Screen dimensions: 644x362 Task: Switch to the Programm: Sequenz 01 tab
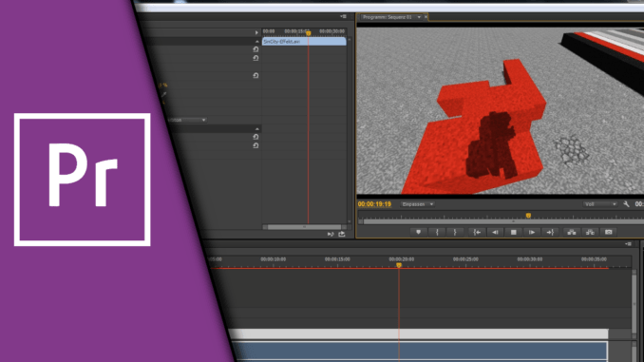[x=387, y=17]
